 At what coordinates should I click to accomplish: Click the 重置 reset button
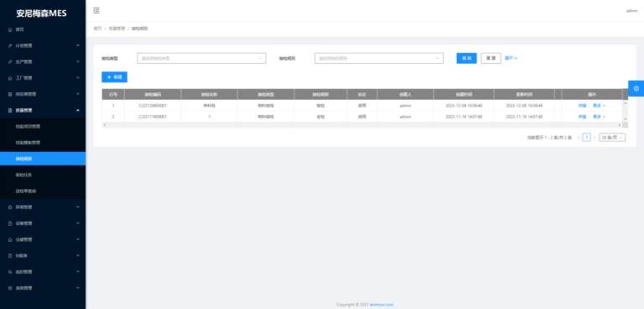pos(491,59)
